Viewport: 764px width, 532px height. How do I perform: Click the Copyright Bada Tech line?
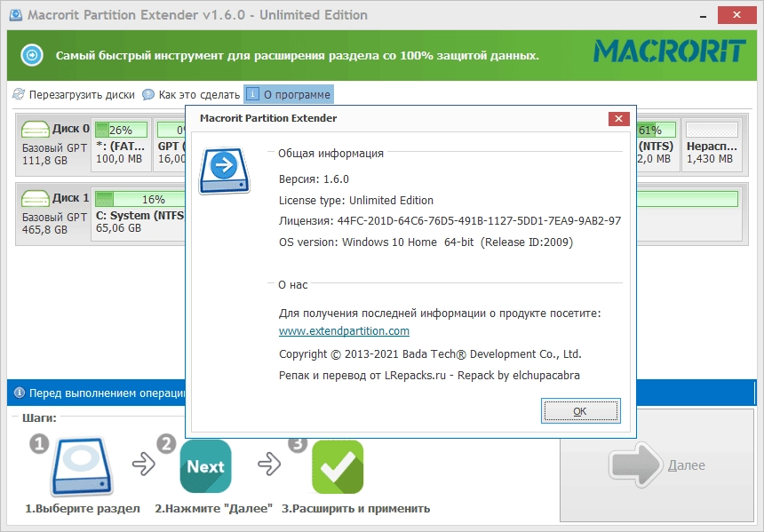coord(430,354)
